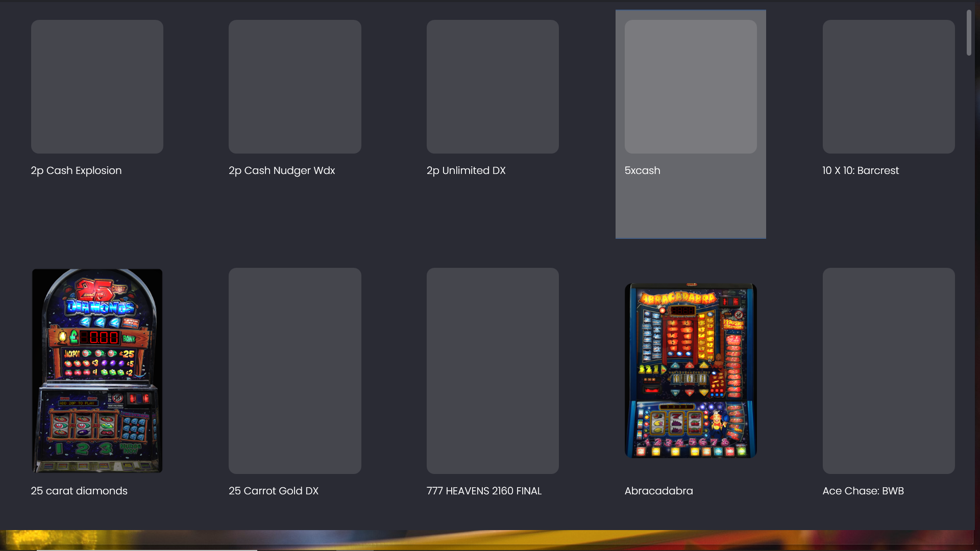Screen dimensions: 980x551
Task: Click the 'Ace Chase: BWB' title
Action: [863, 491]
